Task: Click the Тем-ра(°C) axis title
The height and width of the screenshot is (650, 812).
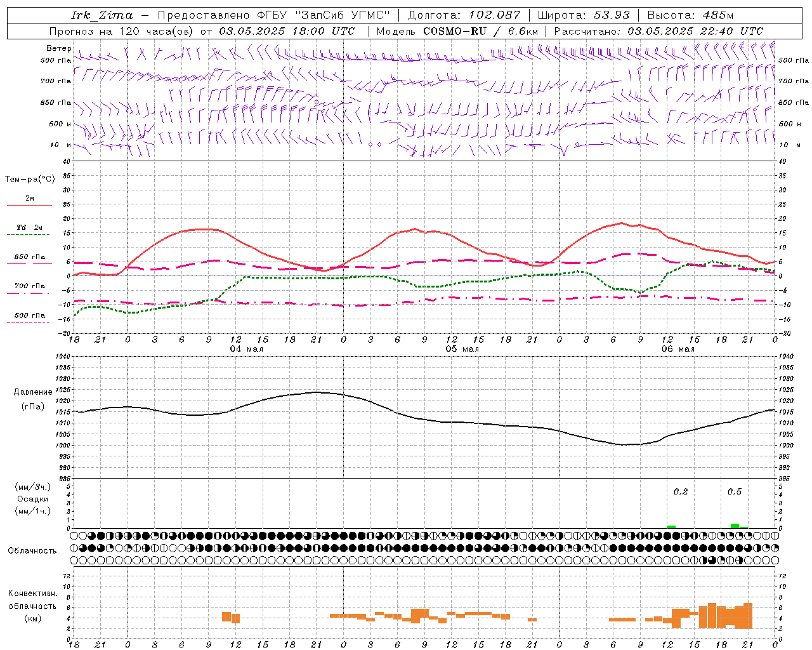Action: 30,180
